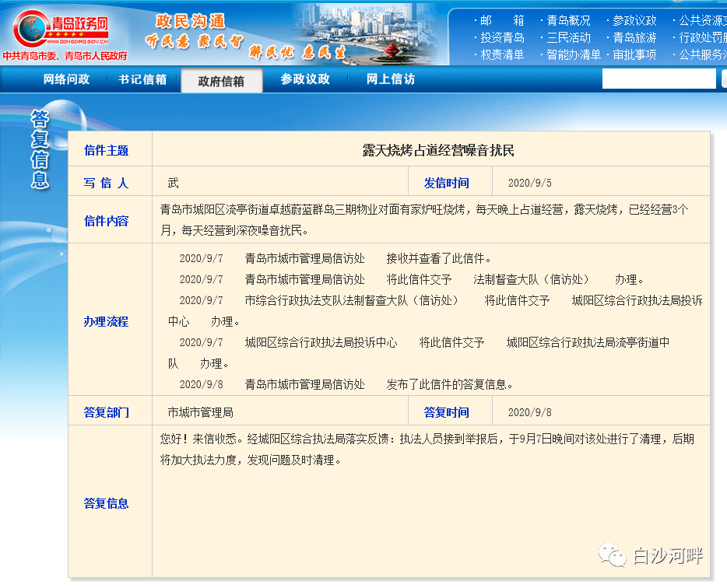Click the sender name 武
The height and width of the screenshot is (588, 727).
[x=173, y=183]
